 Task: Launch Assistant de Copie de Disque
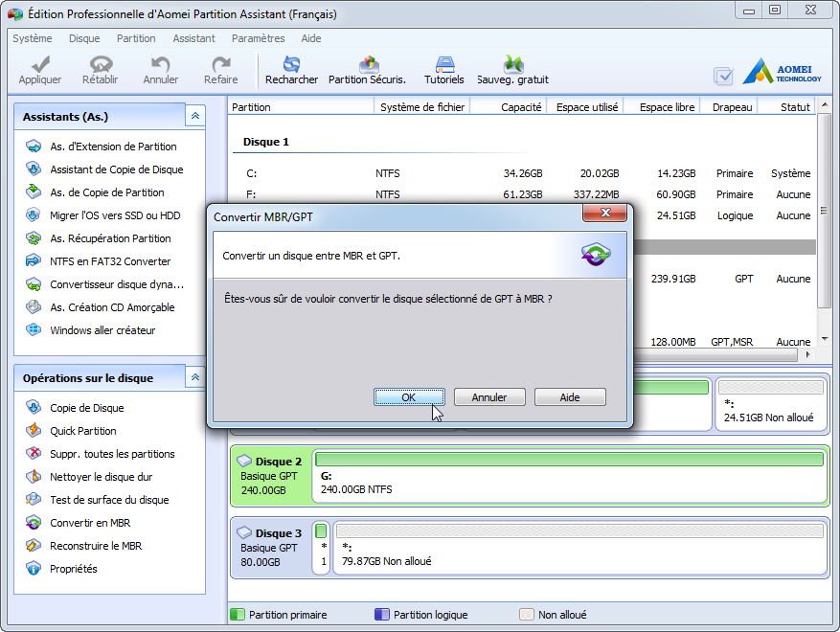click(x=116, y=169)
